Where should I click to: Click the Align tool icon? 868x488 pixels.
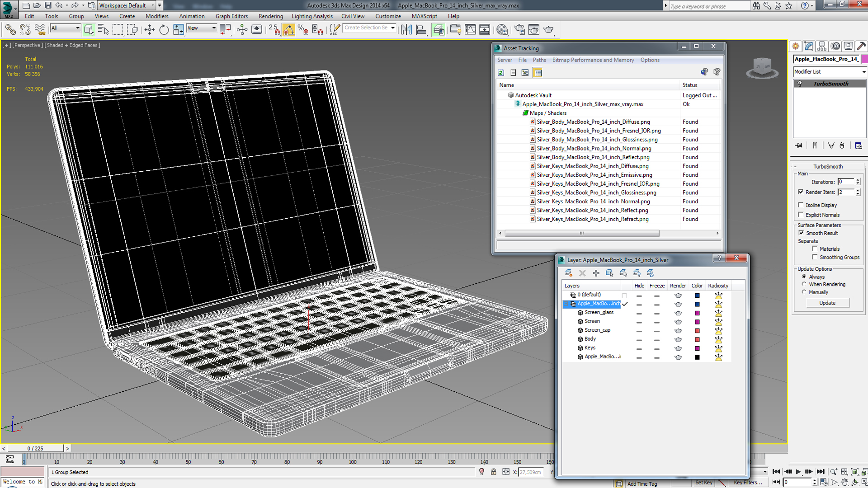pos(421,30)
